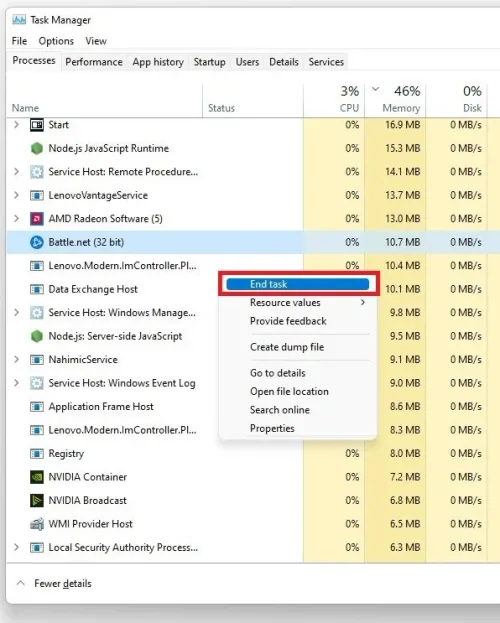
Task: Click the Registry process icon
Action: point(37,453)
